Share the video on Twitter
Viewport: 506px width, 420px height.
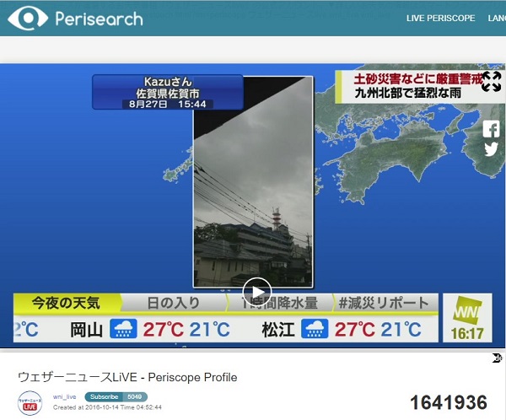[491, 149]
